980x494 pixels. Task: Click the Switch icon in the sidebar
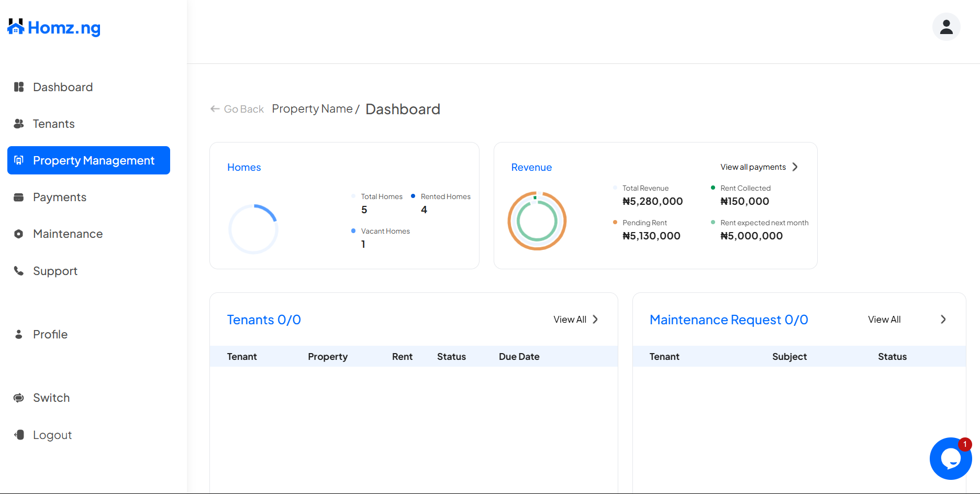tap(19, 398)
